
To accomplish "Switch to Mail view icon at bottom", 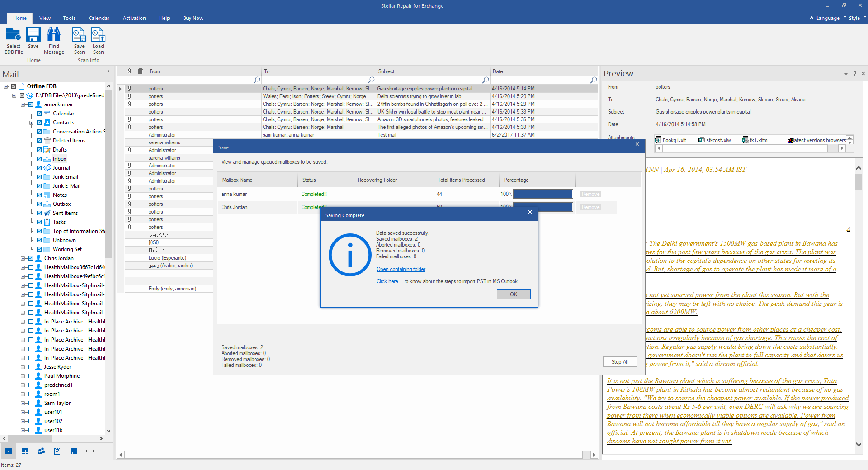I will pyautogui.click(x=9, y=451).
